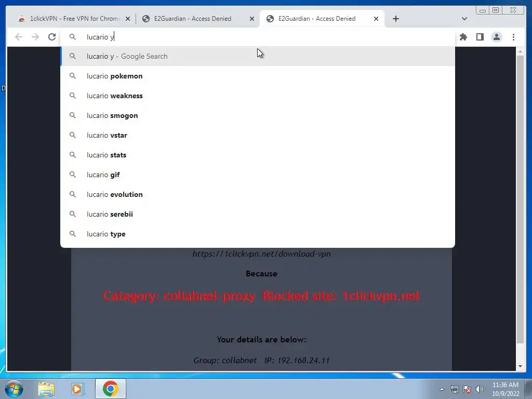The width and height of the screenshot is (532, 399).
Task: Open the volume speaker tray icon
Action: pos(480,389)
